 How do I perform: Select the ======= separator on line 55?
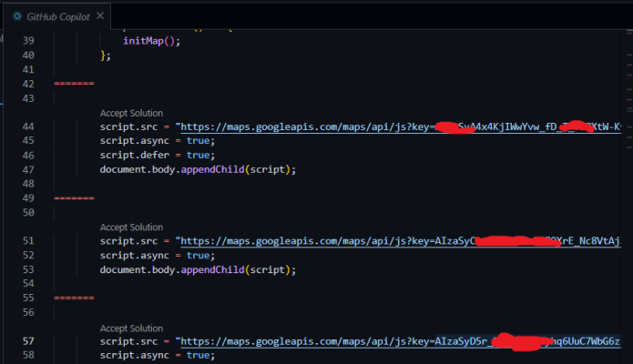coord(71,298)
